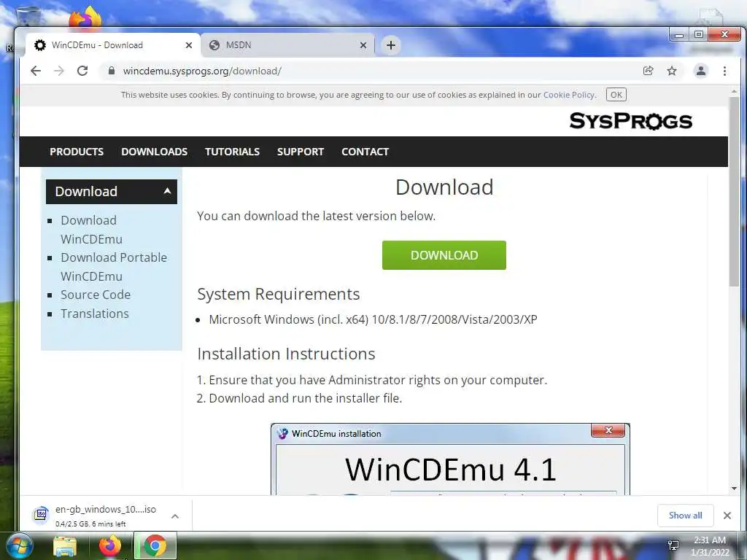Click the WinCDEmu installation screenshot image
Screen dimensions: 747x560
450,459
